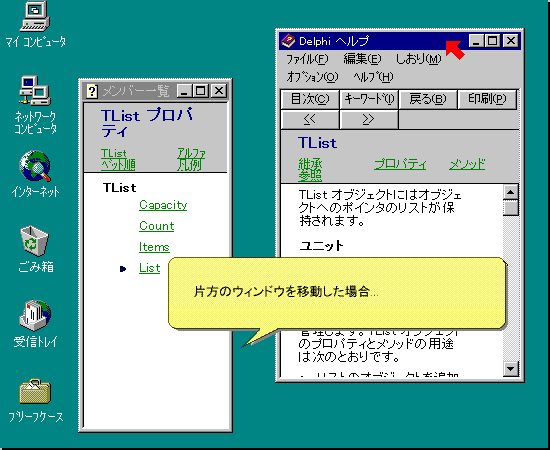This screenshot has height=450, width=550.
Task: Open the List property link
Action: 150,268
